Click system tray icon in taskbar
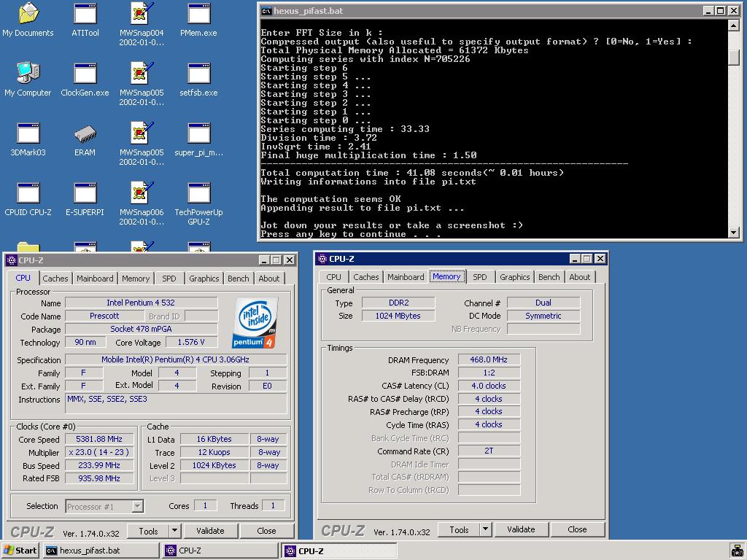Viewport: 747px width, 560px height. (737, 551)
